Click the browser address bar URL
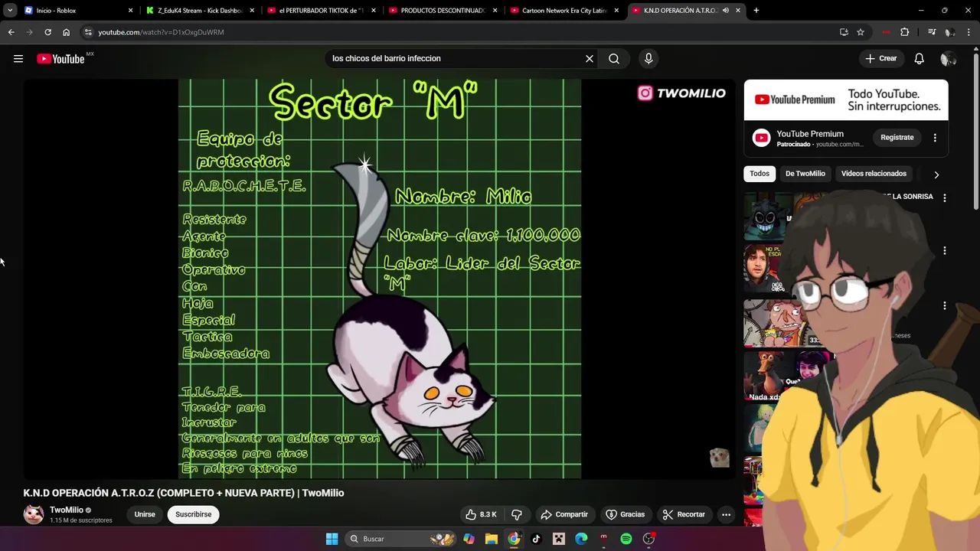 pos(161,32)
